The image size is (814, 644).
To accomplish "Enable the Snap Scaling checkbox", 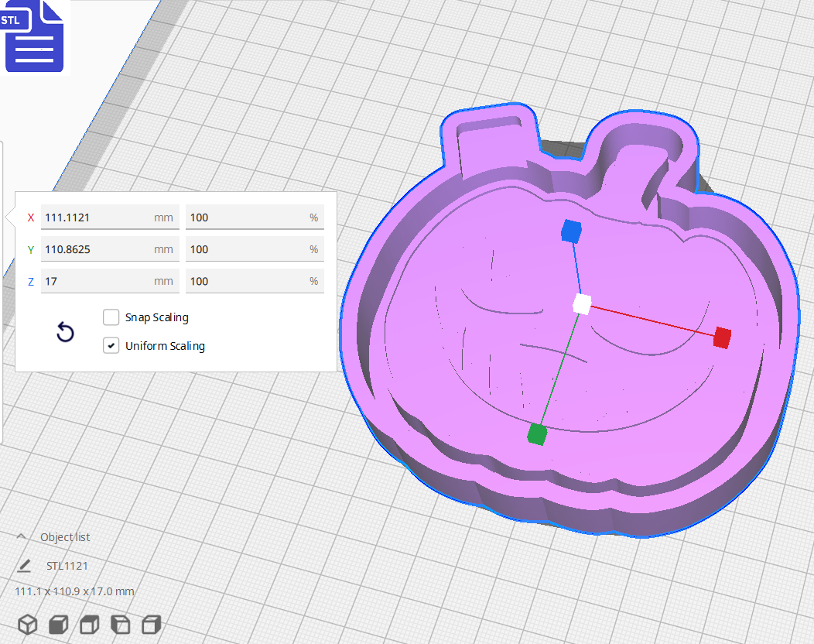I will [111, 317].
